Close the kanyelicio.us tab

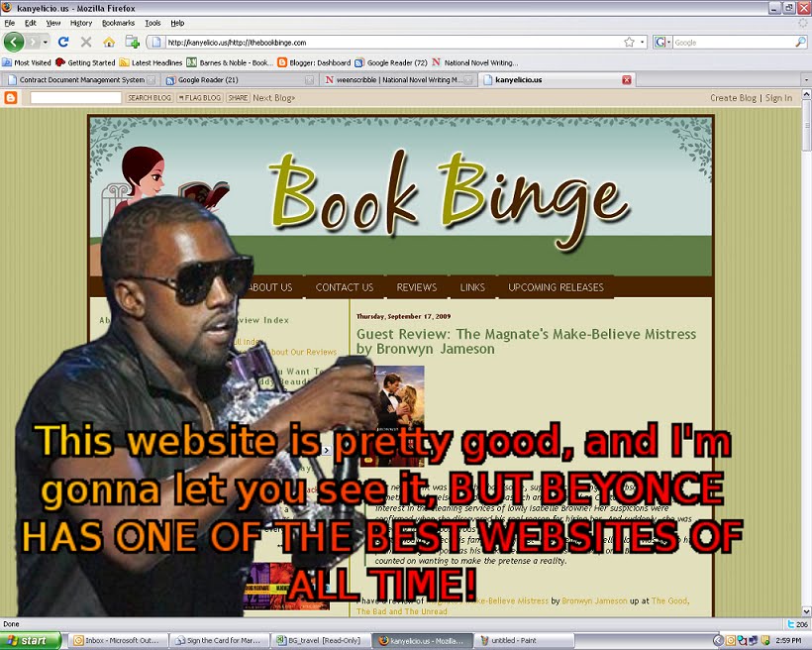coord(627,80)
